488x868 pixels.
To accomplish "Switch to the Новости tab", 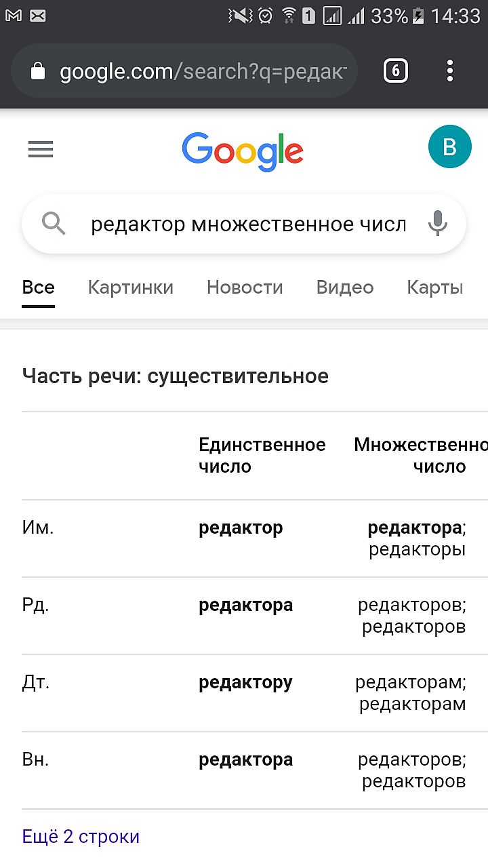I will 245,288.
